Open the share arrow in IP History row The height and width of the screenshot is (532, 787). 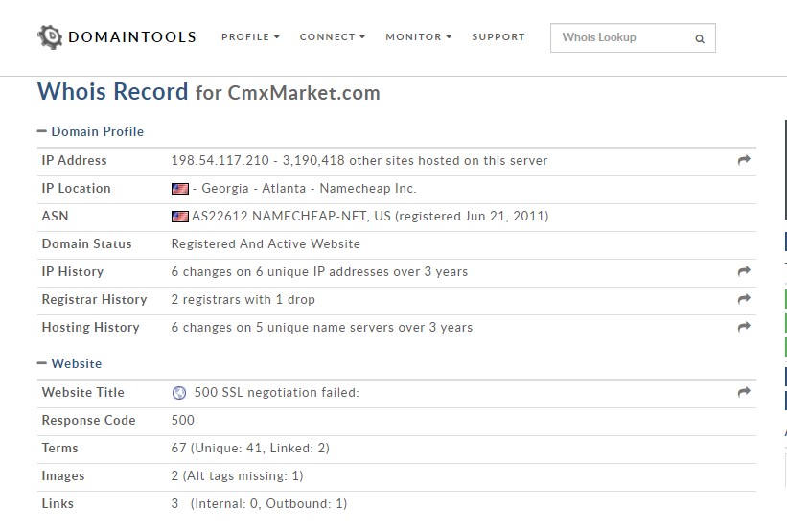tap(744, 271)
